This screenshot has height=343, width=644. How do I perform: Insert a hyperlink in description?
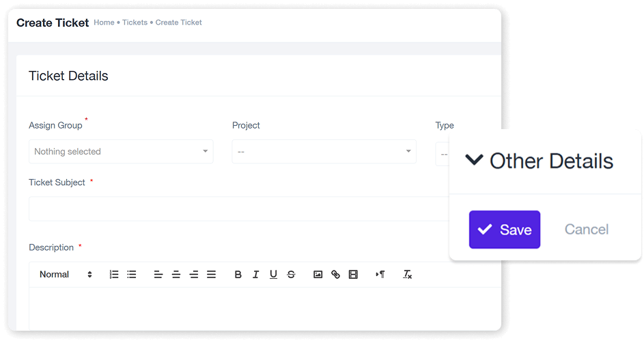335,275
